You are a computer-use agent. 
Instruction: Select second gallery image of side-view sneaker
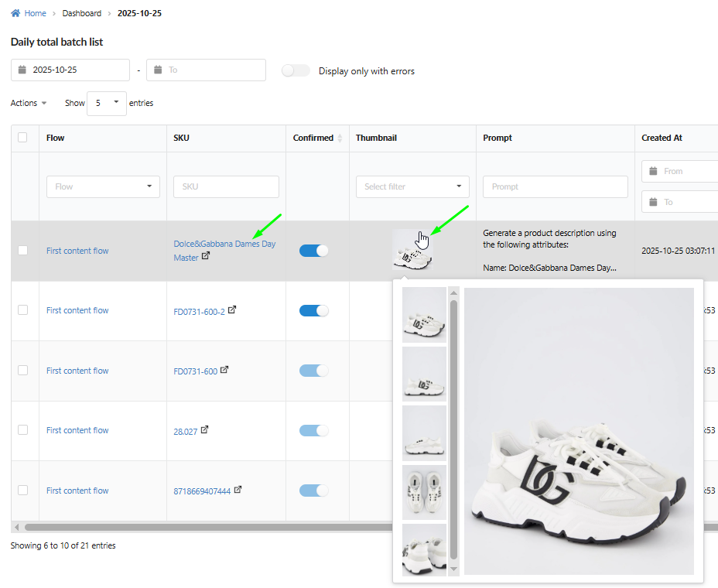click(x=424, y=374)
